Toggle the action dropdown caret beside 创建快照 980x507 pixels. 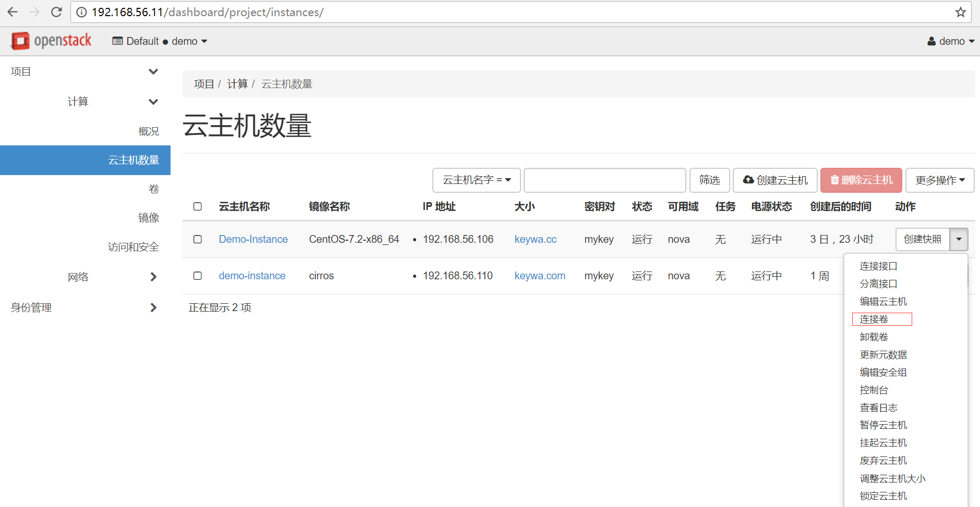pyautogui.click(x=959, y=239)
